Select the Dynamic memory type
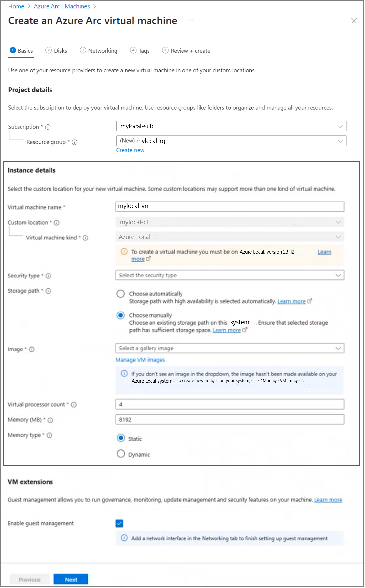This screenshot has width=365, height=588. coord(121,454)
